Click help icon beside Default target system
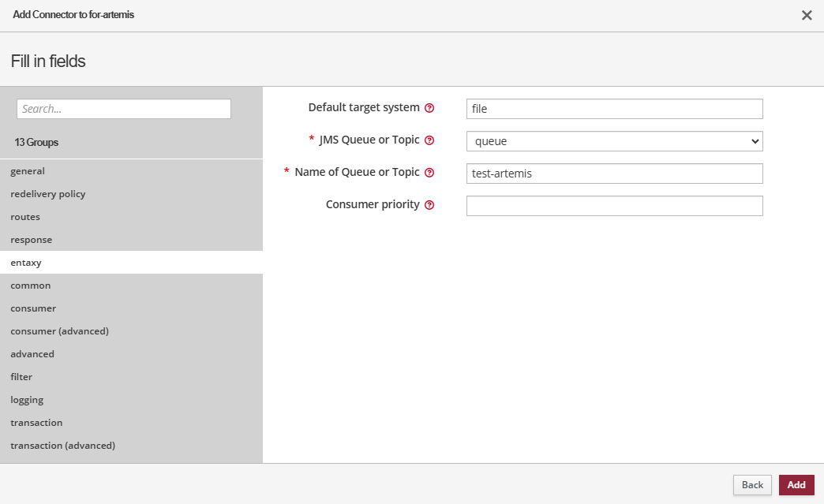This screenshot has height=504, width=824. coord(429,108)
